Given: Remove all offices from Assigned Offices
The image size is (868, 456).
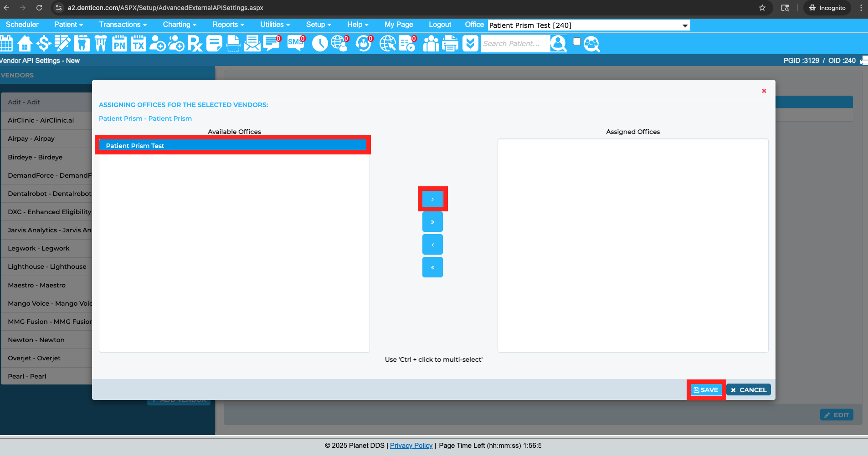Looking at the screenshot, I should (x=432, y=267).
